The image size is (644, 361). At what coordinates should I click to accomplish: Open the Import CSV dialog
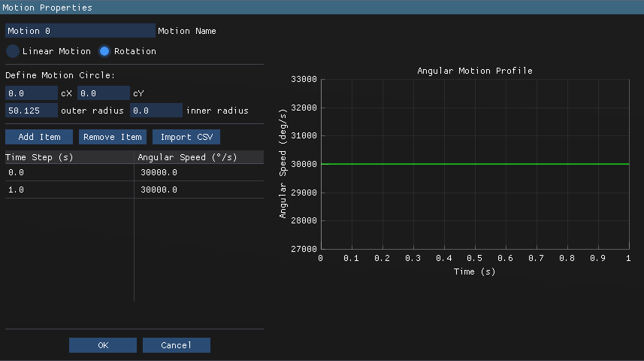pyautogui.click(x=186, y=137)
